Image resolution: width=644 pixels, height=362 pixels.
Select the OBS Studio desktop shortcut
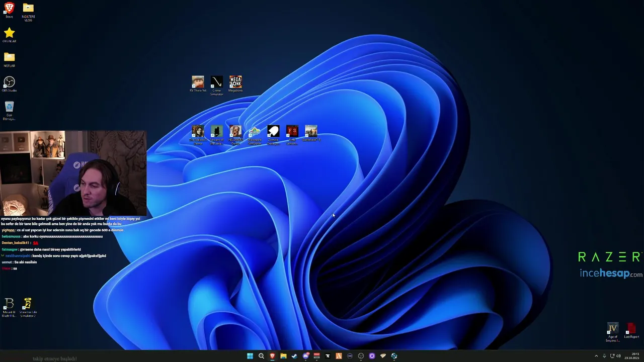coord(9,84)
